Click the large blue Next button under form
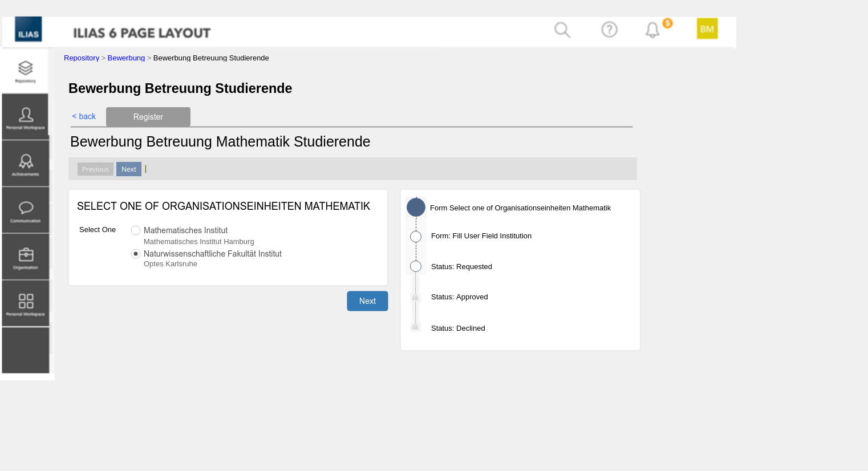This screenshot has height=471, width=868. pos(367,301)
